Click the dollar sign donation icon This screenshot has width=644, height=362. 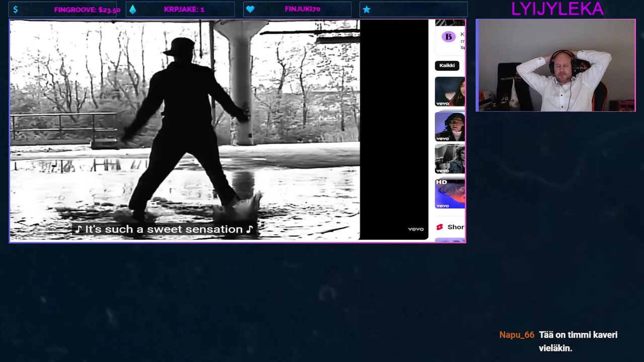coord(16,10)
